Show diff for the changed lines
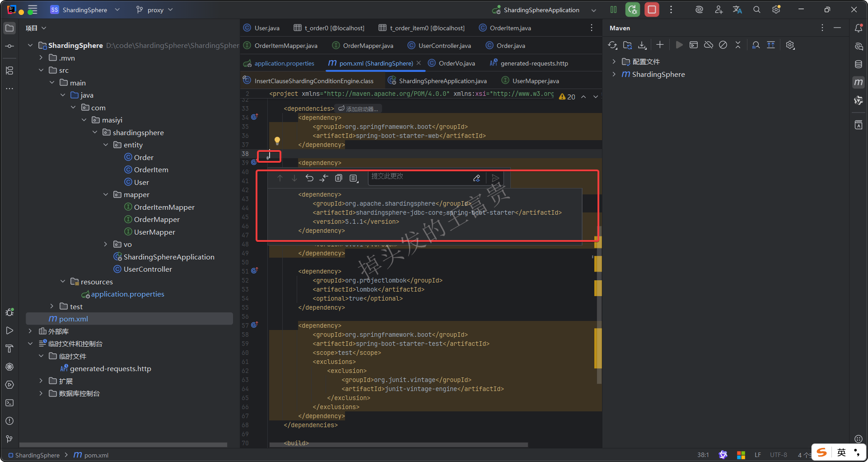 pyautogui.click(x=324, y=178)
